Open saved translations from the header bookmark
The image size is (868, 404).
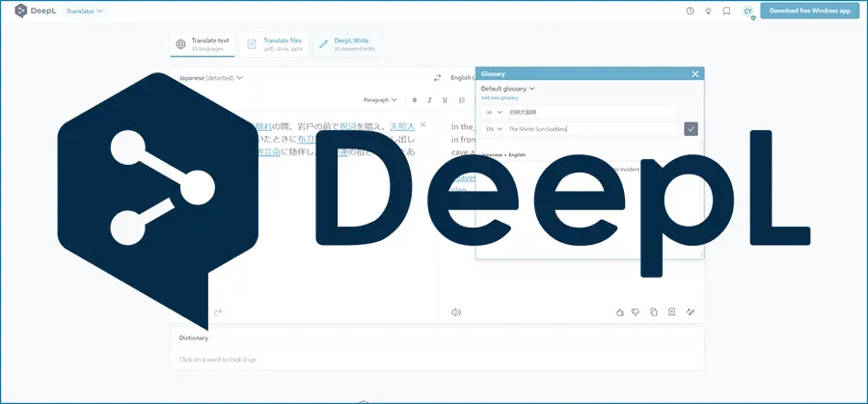[726, 12]
